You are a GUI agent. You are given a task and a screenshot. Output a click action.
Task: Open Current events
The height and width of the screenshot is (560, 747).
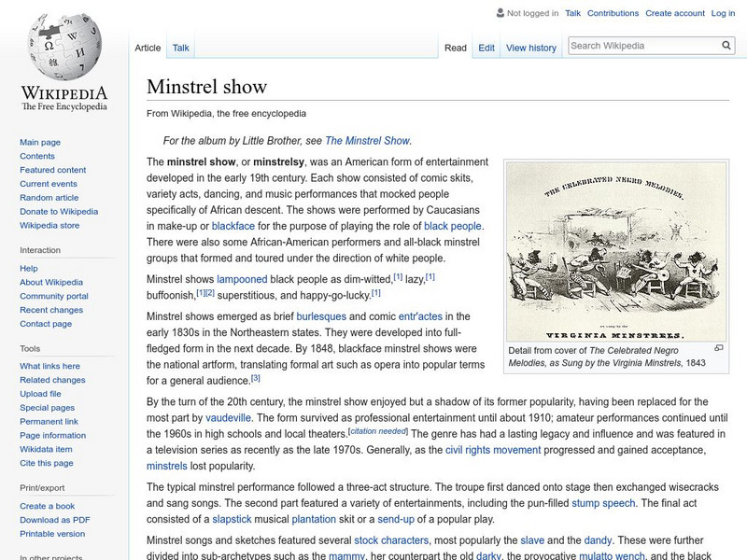(49, 183)
